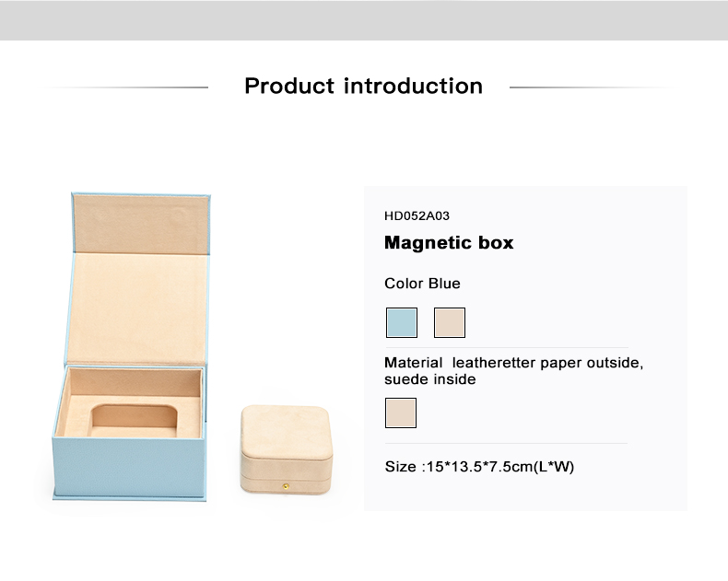The width and height of the screenshot is (728, 581).
Task: Click the Magnetic box title
Action: 449,243
